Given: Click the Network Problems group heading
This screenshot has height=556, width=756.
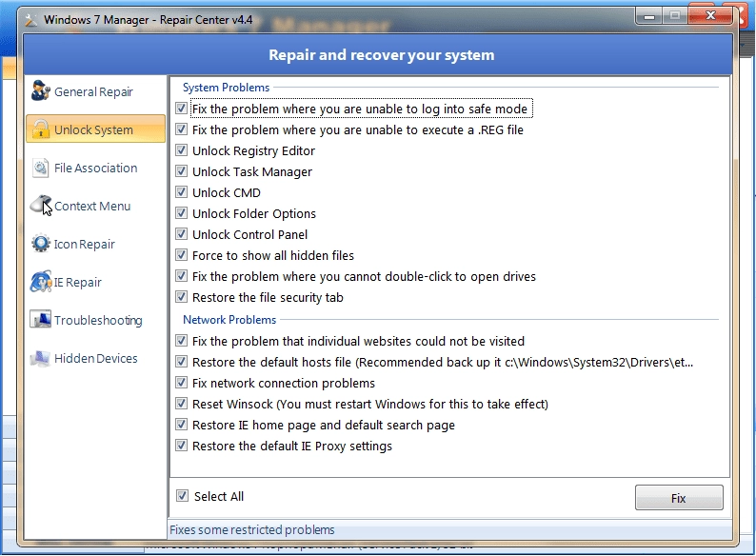Looking at the screenshot, I should pyautogui.click(x=229, y=320).
